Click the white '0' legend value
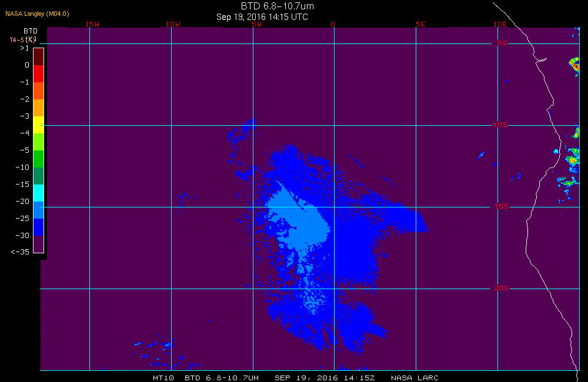The width and height of the screenshot is (588, 382). point(27,65)
